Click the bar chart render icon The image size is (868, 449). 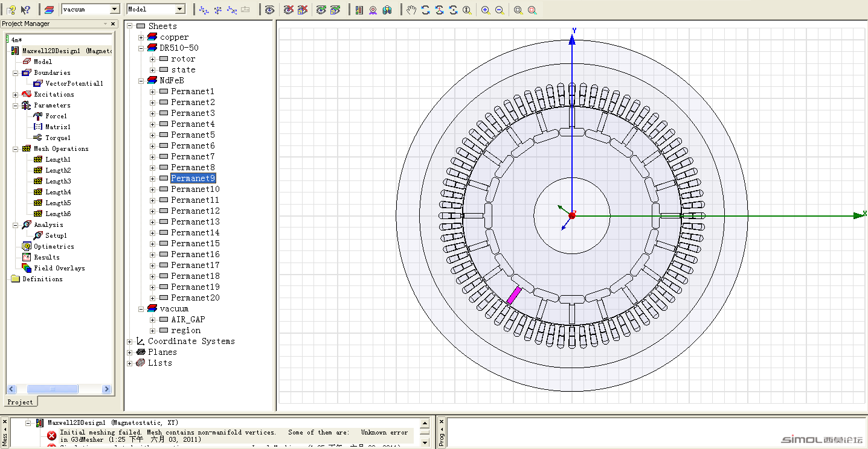click(x=359, y=10)
